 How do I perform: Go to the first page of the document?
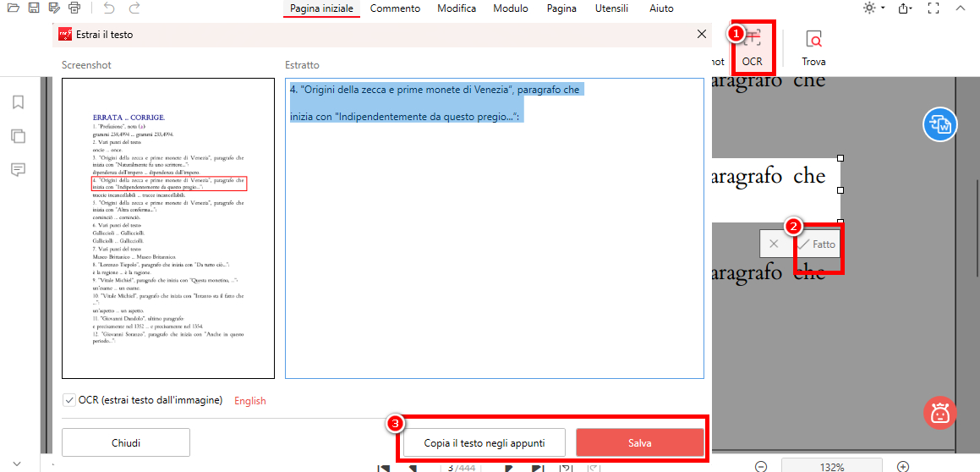385,467
